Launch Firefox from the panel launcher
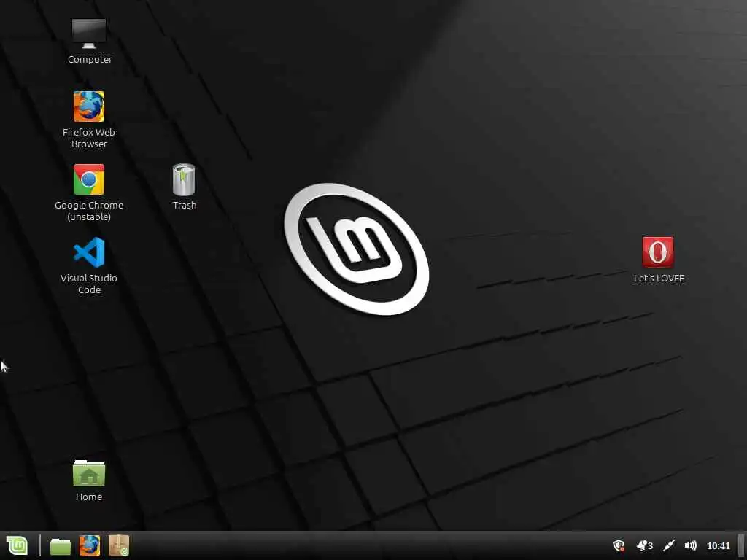 90,545
